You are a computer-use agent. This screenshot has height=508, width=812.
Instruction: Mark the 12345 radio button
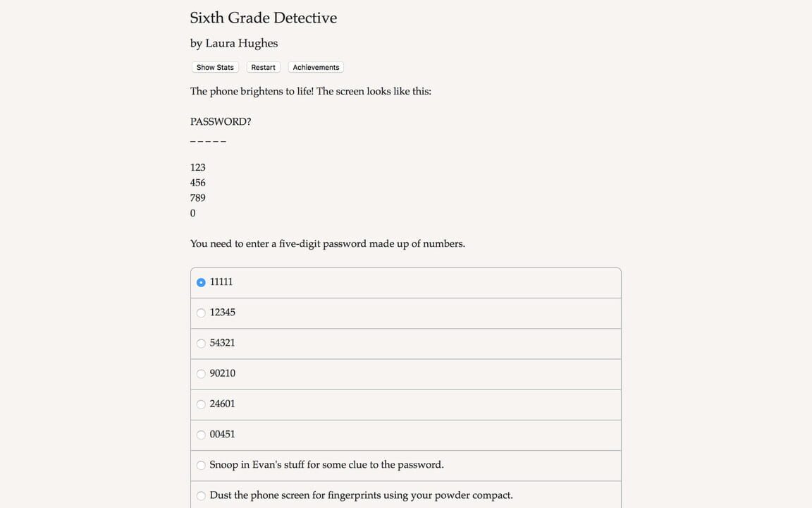[x=201, y=313]
